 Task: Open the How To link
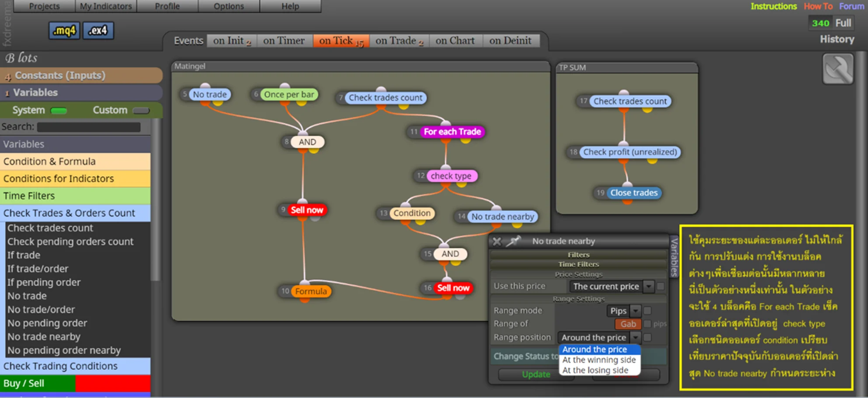tap(818, 7)
